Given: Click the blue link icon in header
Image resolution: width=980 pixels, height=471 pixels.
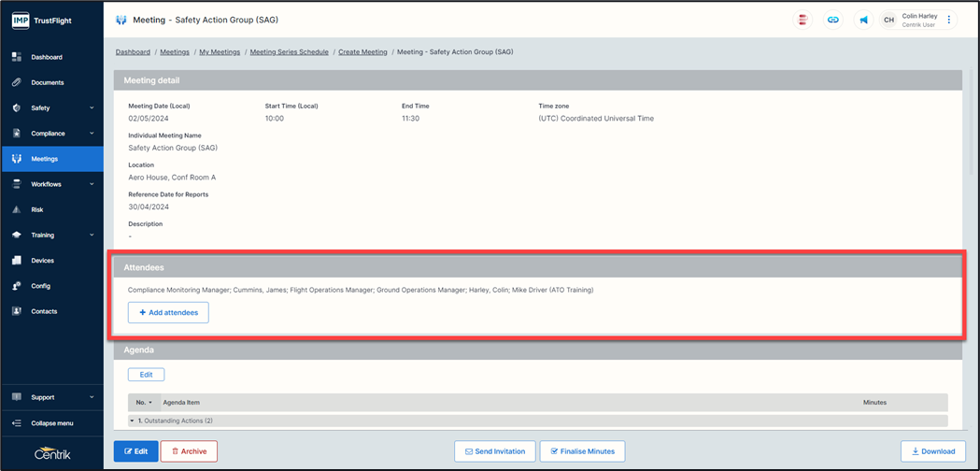Looking at the screenshot, I should click(832, 20).
